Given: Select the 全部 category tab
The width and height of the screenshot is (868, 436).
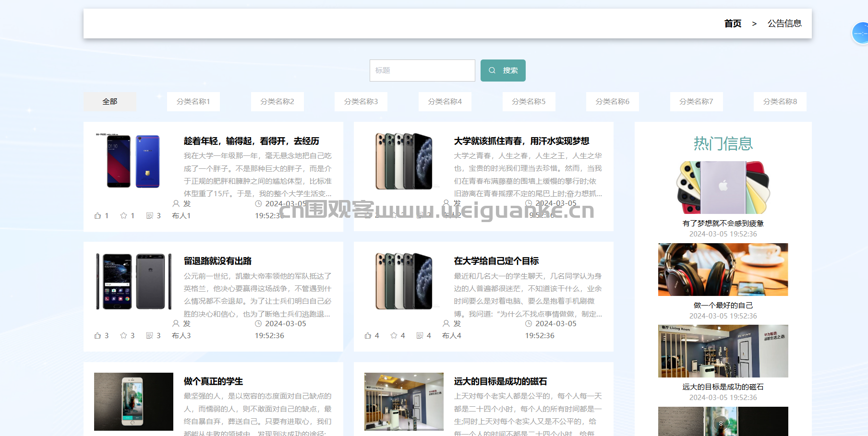Looking at the screenshot, I should click(110, 102).
